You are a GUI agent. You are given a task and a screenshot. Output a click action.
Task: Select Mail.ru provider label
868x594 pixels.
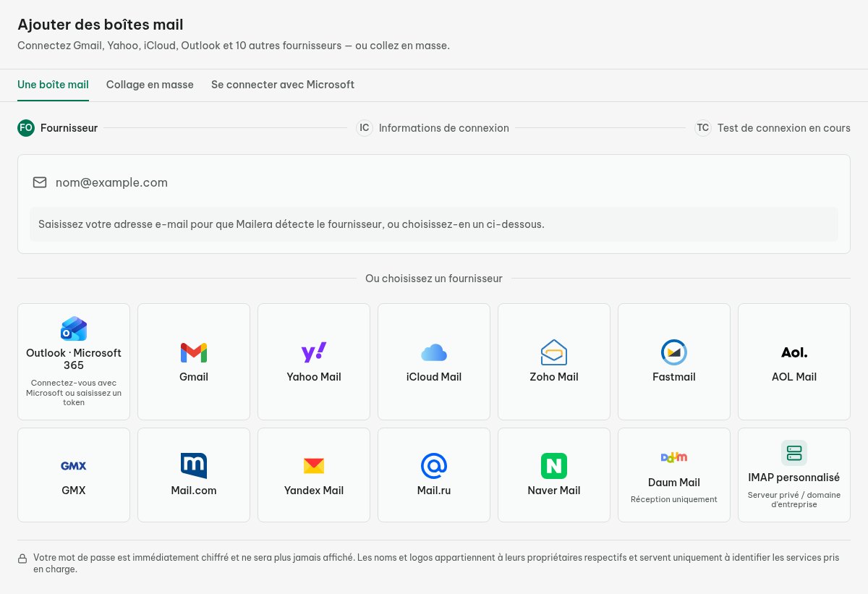[x=434, y=491]
